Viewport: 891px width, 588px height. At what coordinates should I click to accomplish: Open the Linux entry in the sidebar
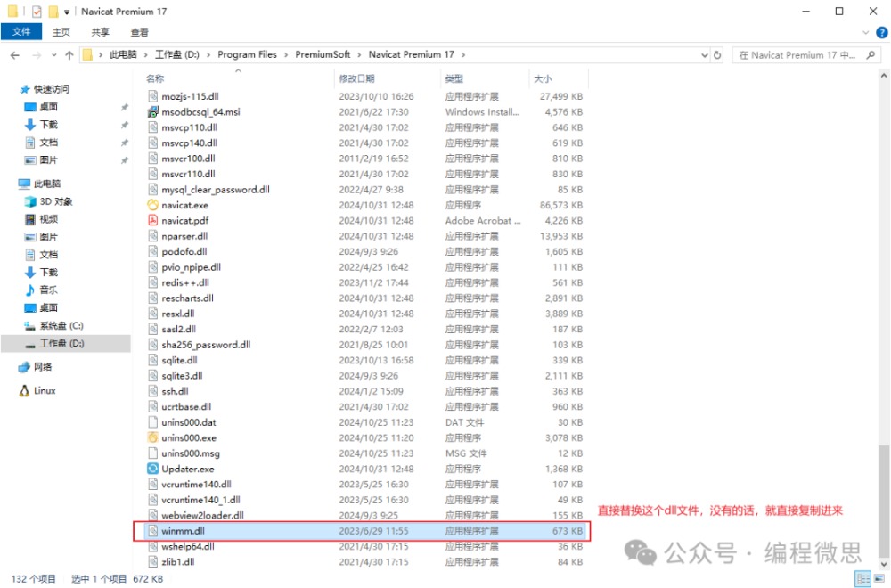point(45,390)
